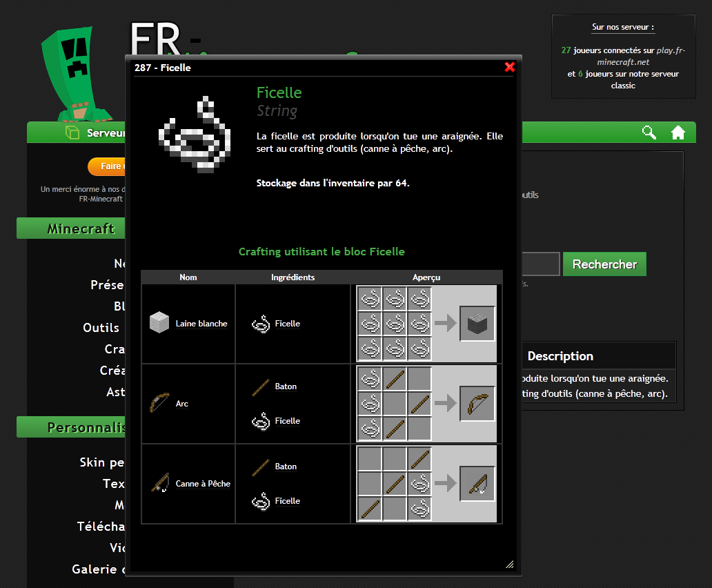
Task: Go to home via the house icon
Action: coord(678,133)
